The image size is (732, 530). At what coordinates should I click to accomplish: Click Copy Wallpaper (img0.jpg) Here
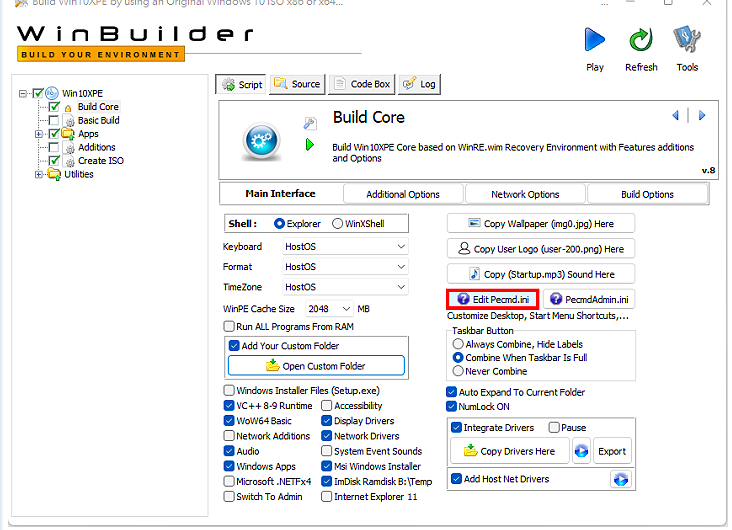pyautogui.click(x=541, y=224)
